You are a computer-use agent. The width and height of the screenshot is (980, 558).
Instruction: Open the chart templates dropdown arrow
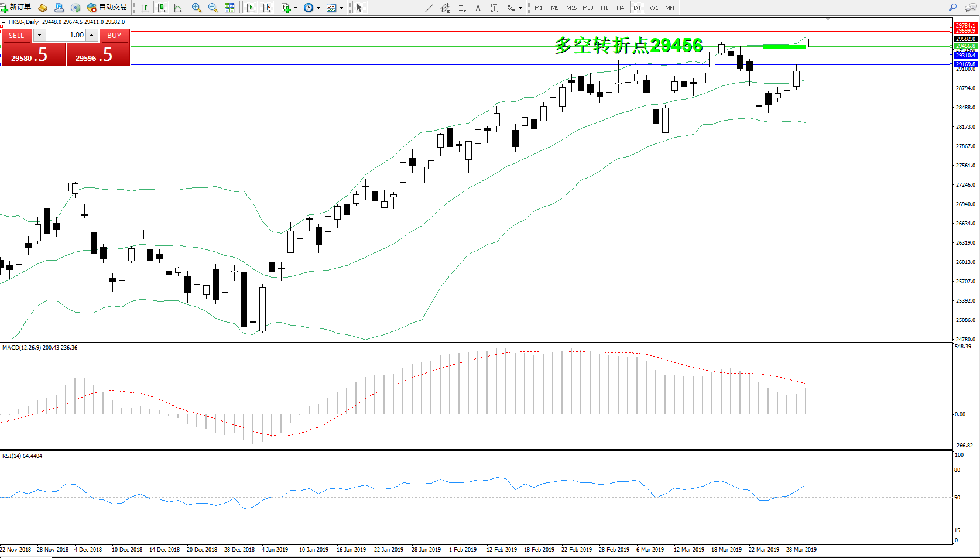tap(341, 8)
